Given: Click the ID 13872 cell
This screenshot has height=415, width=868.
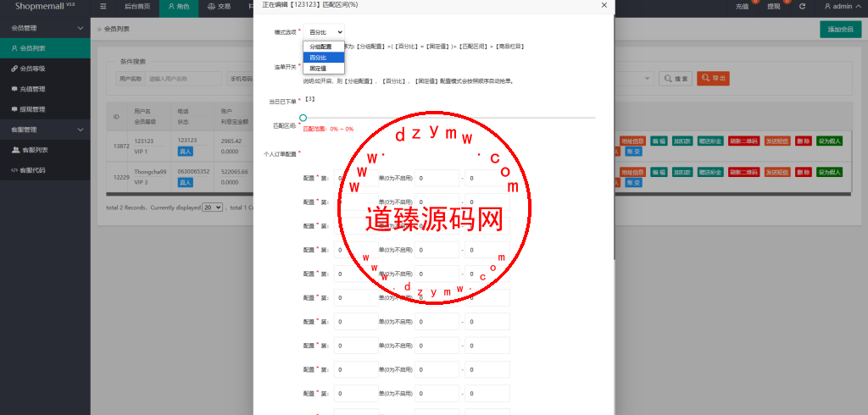Looking at the screenshot, I should (120, 146).
